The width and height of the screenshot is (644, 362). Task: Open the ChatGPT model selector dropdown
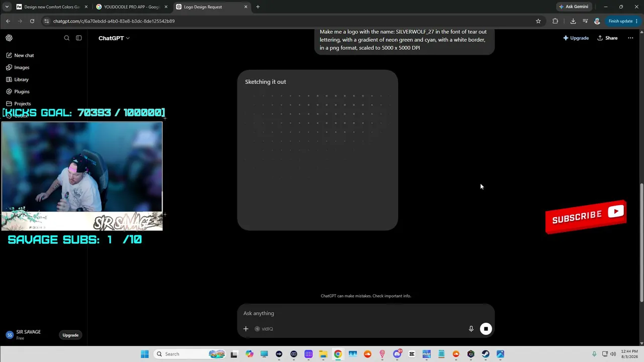click(x=114, y=38)
